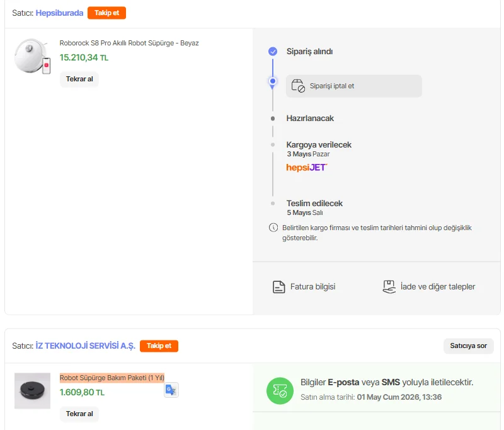Click price 15.210,34 TL
504x430 pixels.
point(84,57)
